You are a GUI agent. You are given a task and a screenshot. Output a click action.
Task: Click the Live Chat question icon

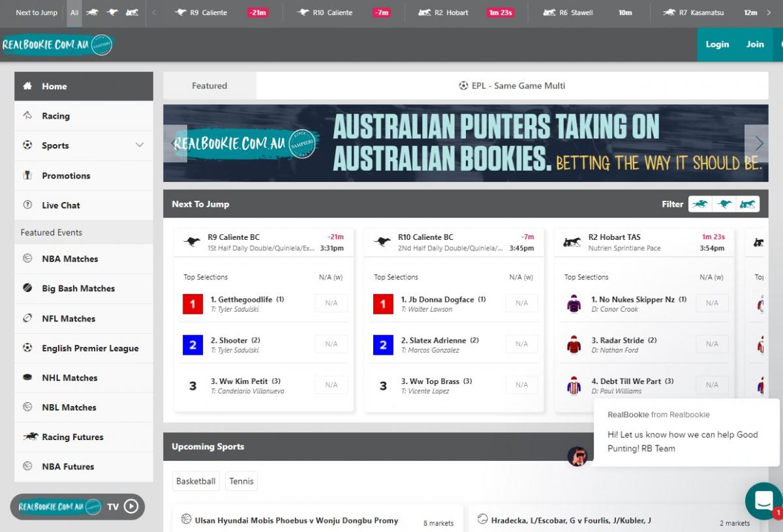(27, 205)
